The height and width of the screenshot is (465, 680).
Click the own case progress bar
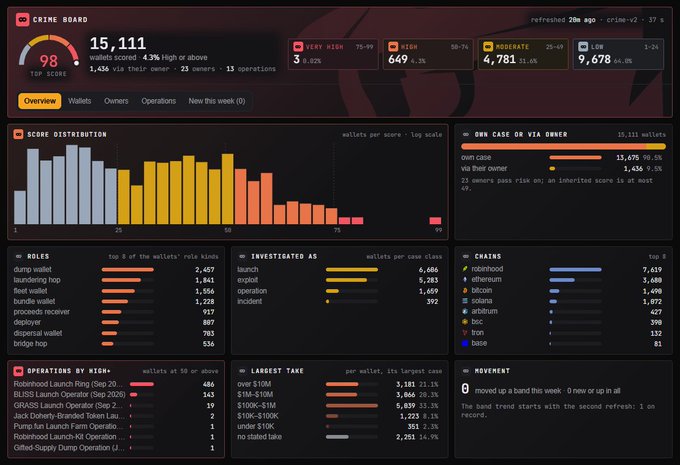pyautogui.click(x=575, y=157)
